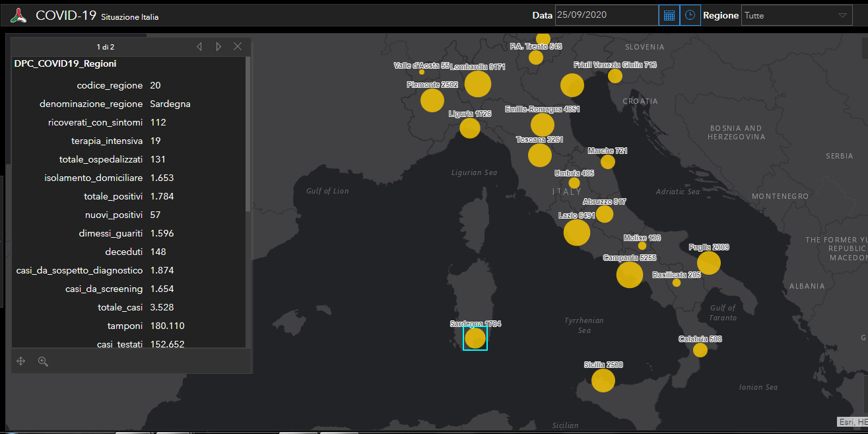Click the pan icon in popup footer
Viewport: 868px width, 434px height.
(x=20, y=361)
